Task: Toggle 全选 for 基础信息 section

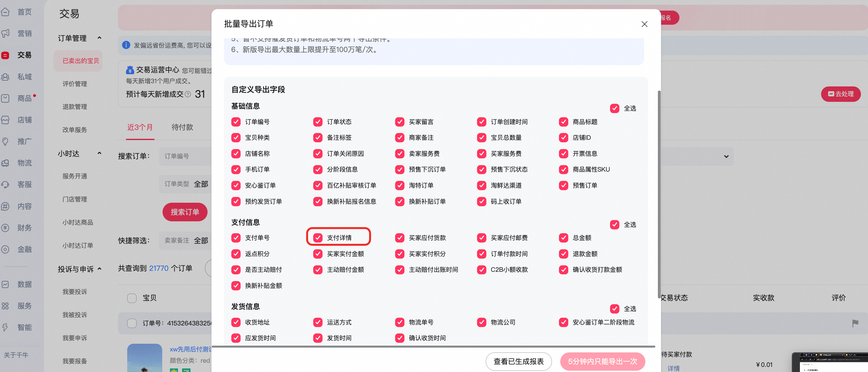Action: click(x=615, y=109)
